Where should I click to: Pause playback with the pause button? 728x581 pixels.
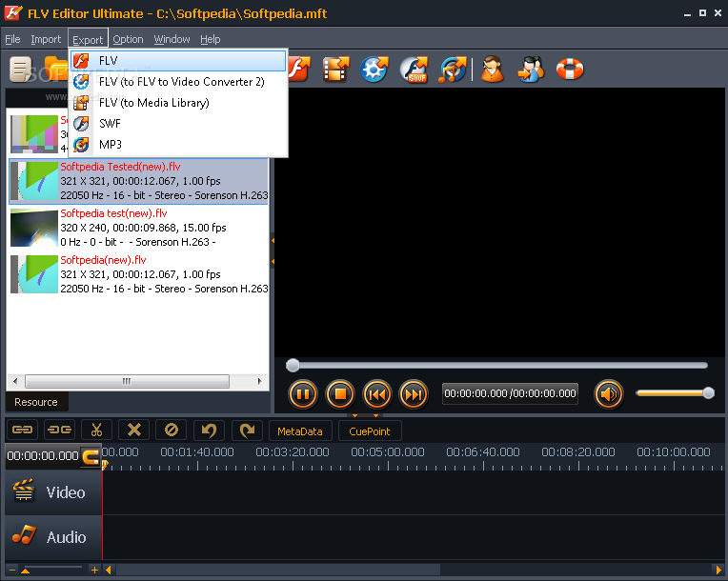pyautogui.click(x=303, y=394)
